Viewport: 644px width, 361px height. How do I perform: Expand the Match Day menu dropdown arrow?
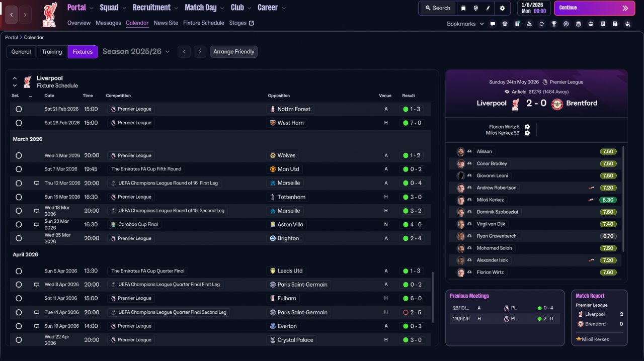pos(222,8)
